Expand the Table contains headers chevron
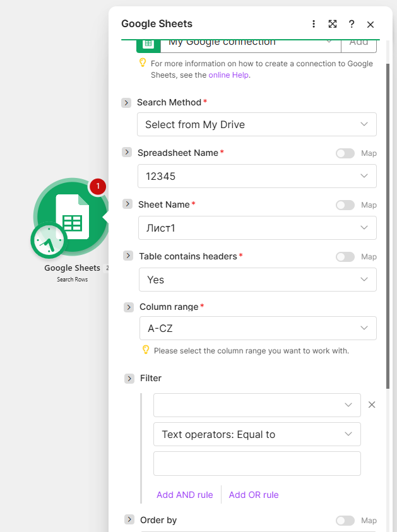Screen dimensions: 397x532 [x=128, y=256]
